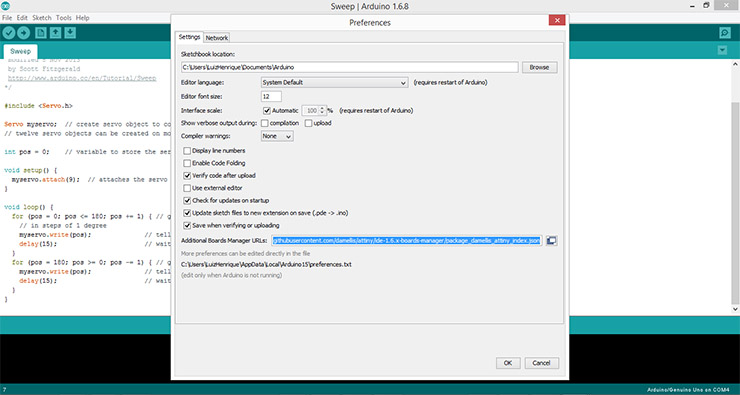Viewport: 740px width, 395px height.
Task: Click the Verify checkmark toolbar icon
Action: pos(9,33)
